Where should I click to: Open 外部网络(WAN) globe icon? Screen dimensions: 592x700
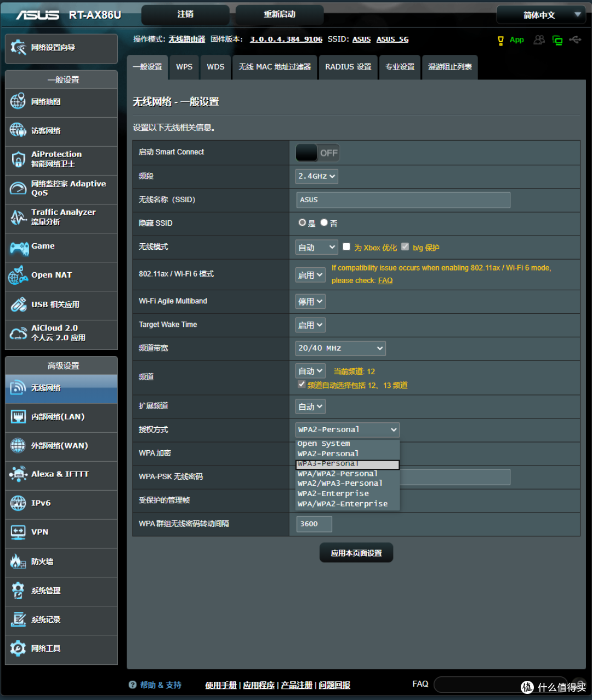18,445
